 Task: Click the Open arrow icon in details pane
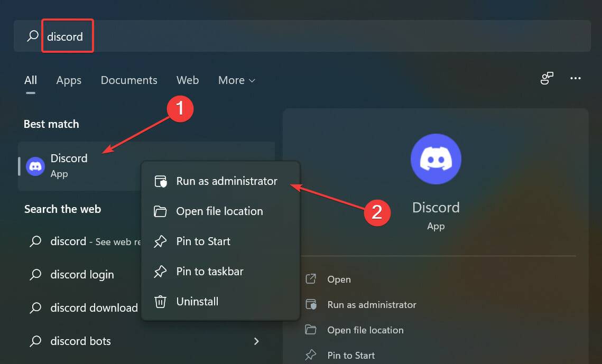click(x=311, y=279)
